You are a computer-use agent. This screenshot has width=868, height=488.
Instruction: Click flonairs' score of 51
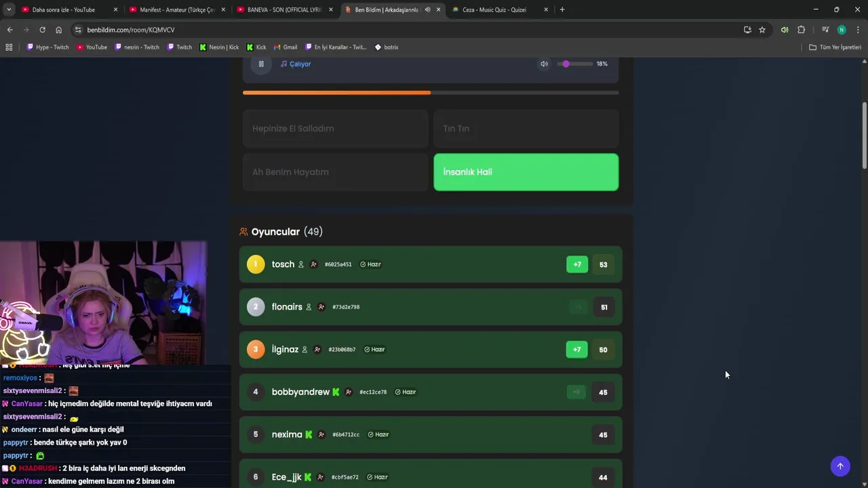(604, 307)
